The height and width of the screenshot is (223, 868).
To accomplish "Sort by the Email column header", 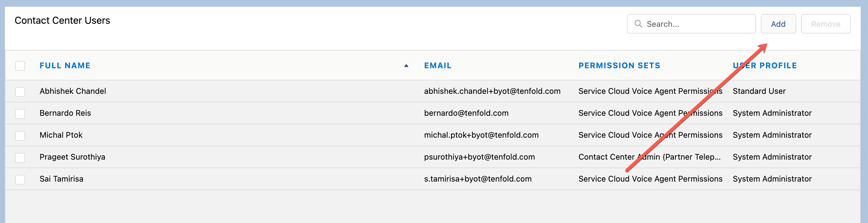I will coord(438,65).
